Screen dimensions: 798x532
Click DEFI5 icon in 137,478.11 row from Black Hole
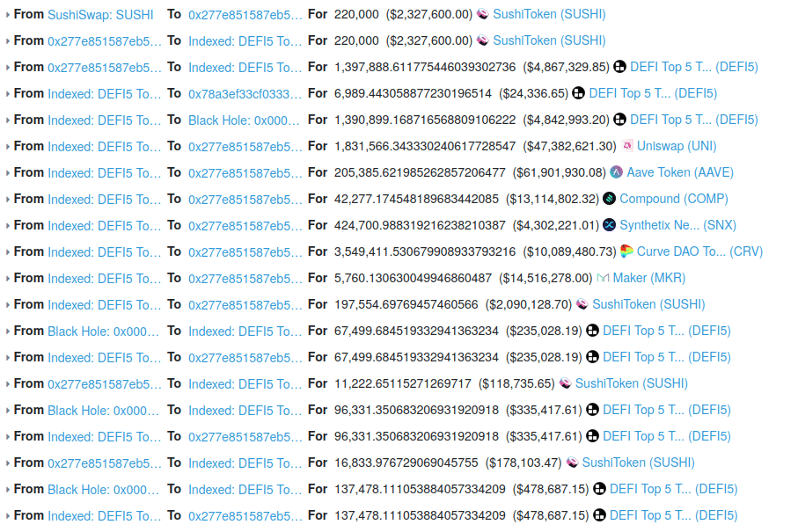[599, 489]
